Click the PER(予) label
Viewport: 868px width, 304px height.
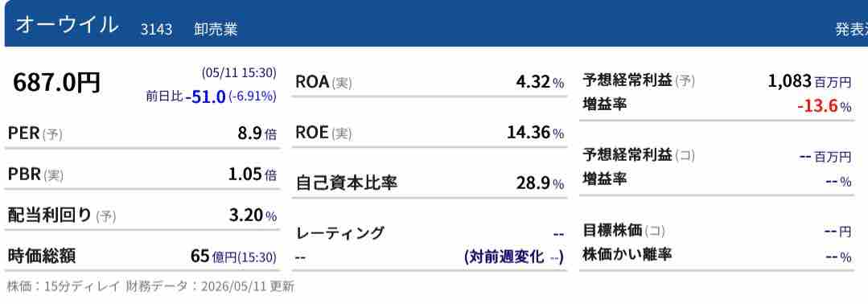(35, 134)
